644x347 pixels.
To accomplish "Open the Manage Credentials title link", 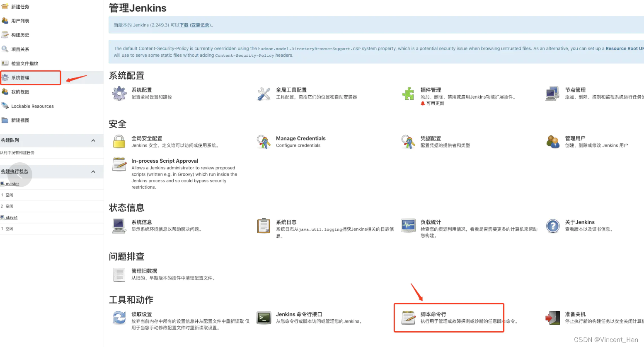I will click(301, 138).
